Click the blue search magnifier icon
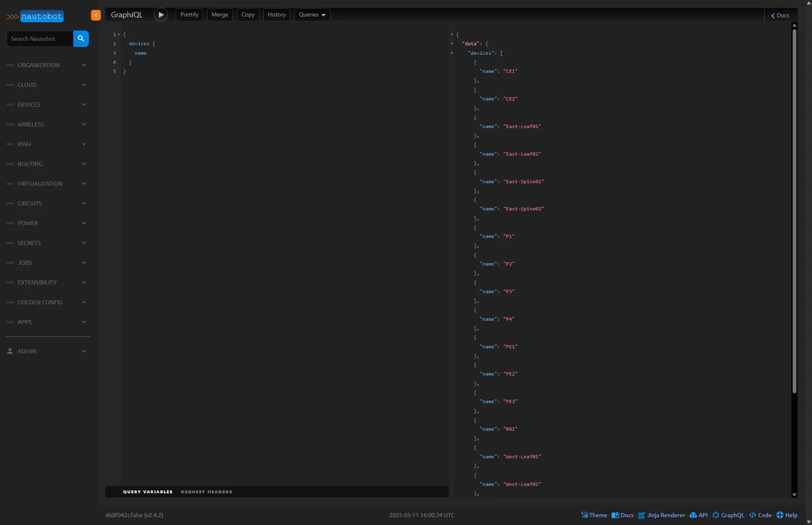This screenshot has height=525, width=812. point(81,39)
